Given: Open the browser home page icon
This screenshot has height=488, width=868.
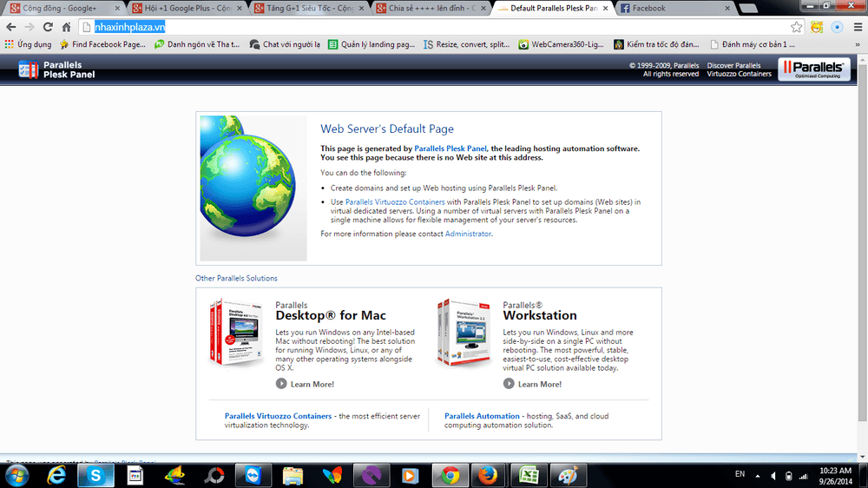Looking at the screenshot, I should pyautogui.click(x=67, y=27).
